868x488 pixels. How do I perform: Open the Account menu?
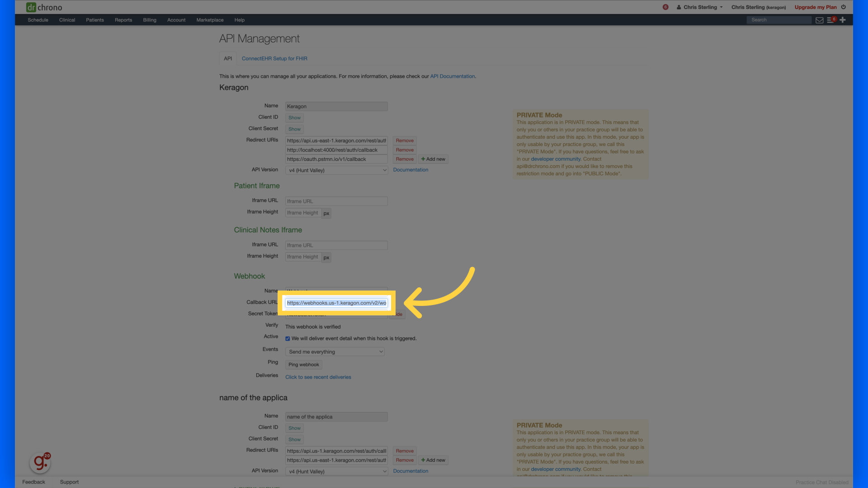click(x=176, y=20)
